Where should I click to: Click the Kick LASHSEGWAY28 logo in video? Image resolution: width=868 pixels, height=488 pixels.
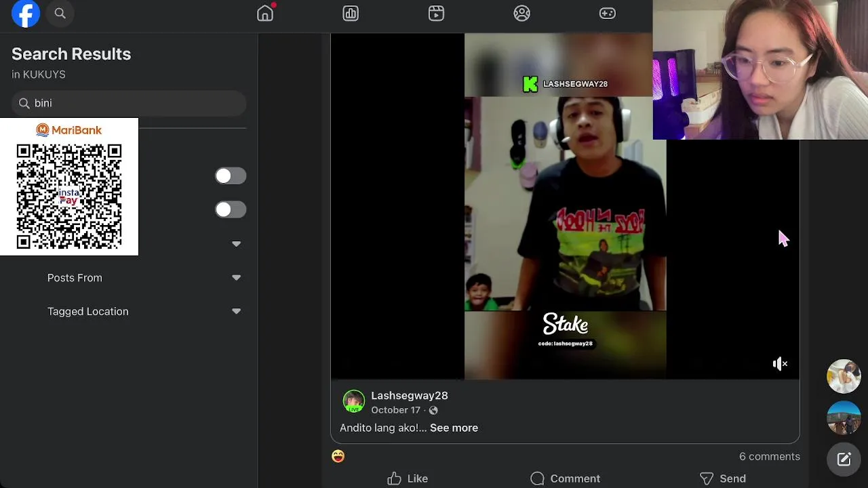click(565, 84)
